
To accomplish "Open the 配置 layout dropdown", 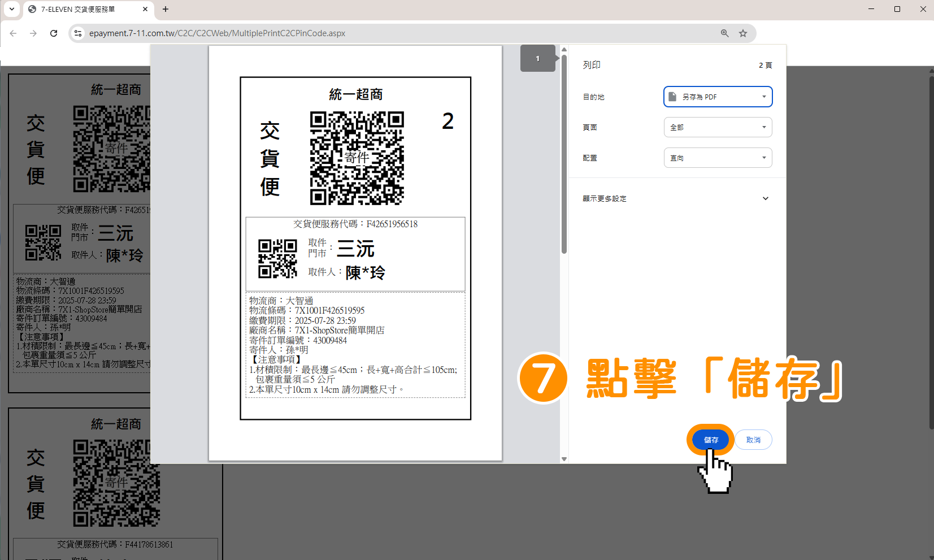I will (x=718, y=158).
